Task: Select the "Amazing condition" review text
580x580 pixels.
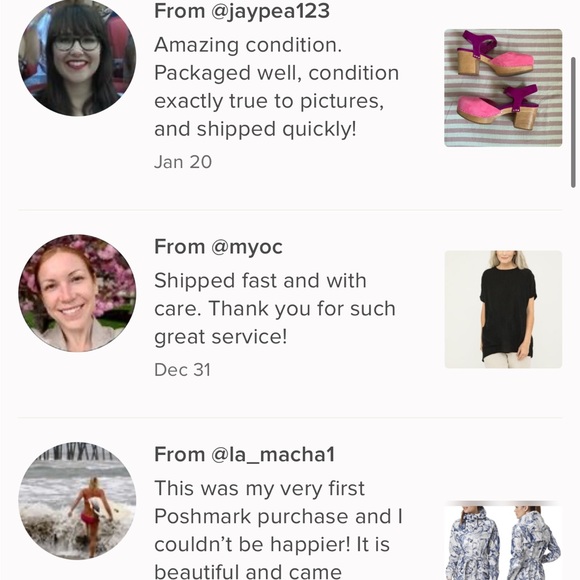Action: click(276, 87)
